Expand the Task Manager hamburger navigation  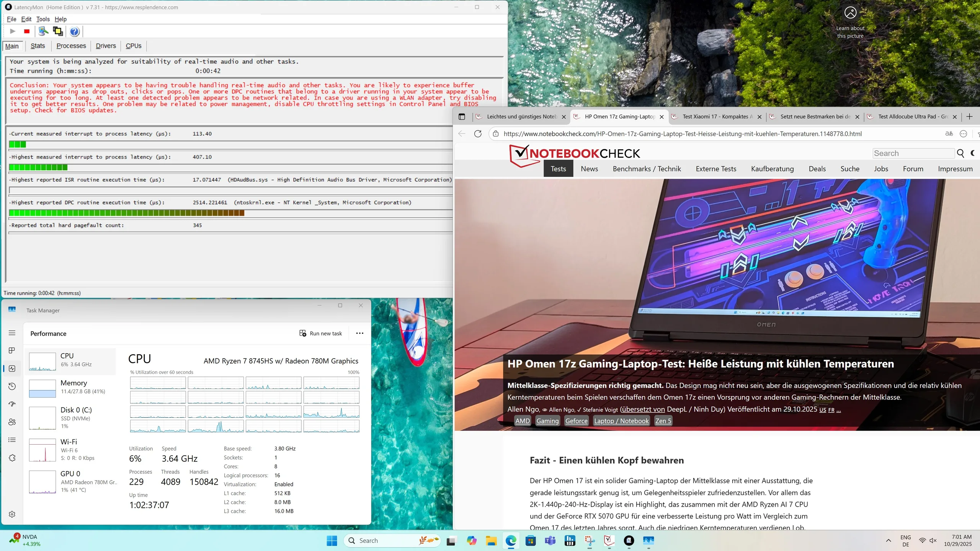pyautogui.click(x=12, y=333)
